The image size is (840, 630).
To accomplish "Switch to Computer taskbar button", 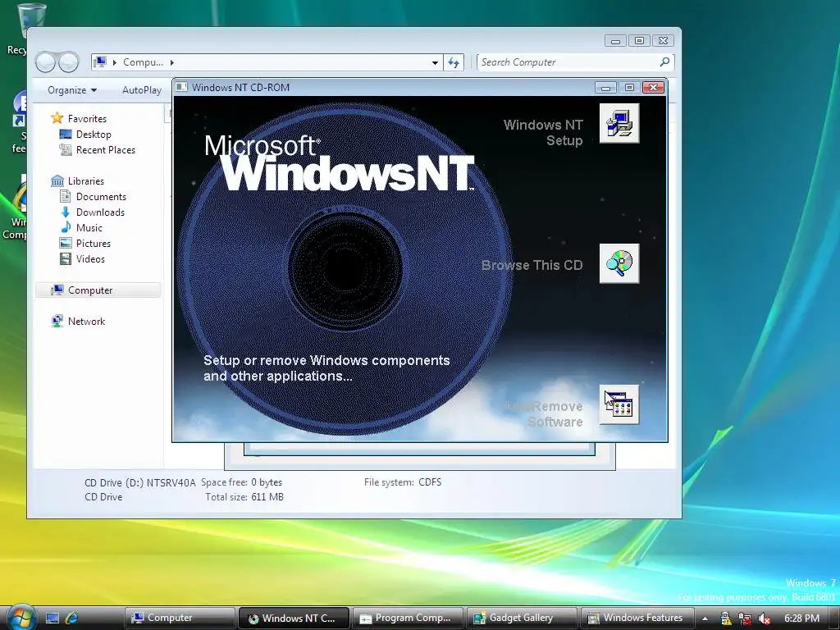I will (179, 618).
